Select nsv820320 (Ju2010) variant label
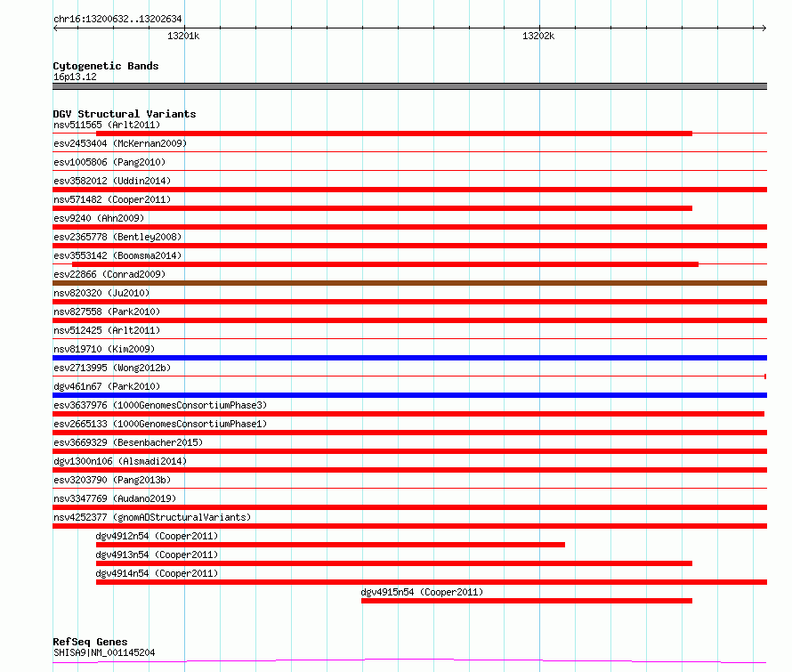The image size is (792, 672). coord(101,293)
